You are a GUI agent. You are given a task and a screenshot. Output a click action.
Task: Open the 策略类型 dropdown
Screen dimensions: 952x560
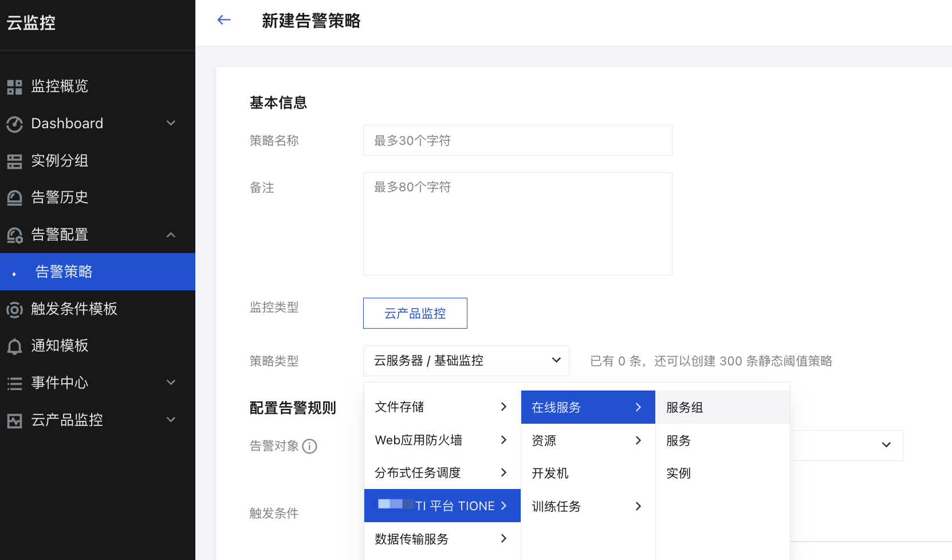point(466,361)
